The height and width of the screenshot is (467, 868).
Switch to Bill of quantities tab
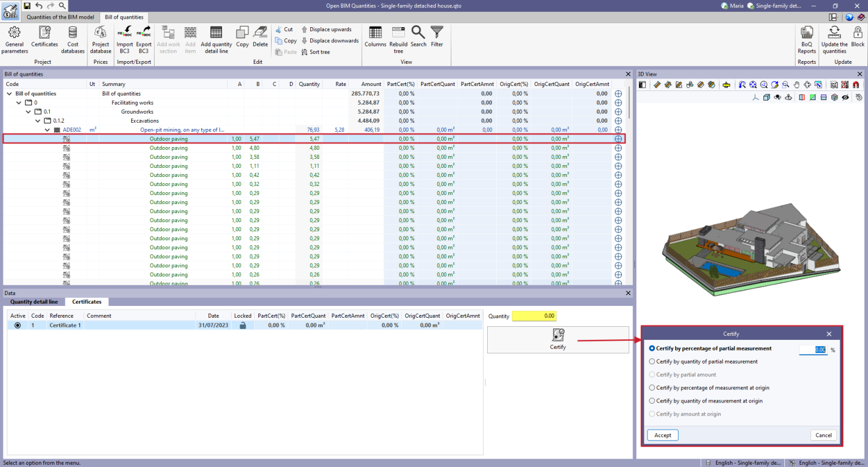(124, 17)
